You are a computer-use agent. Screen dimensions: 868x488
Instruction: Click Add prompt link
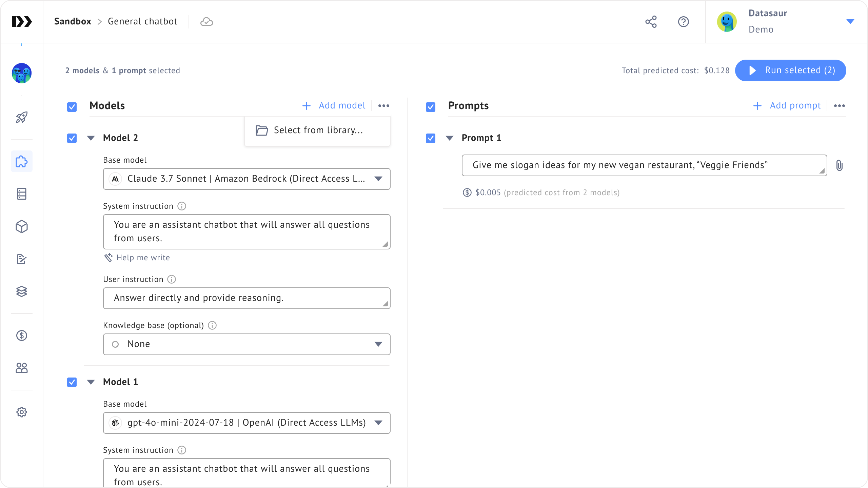click(787, 106)
